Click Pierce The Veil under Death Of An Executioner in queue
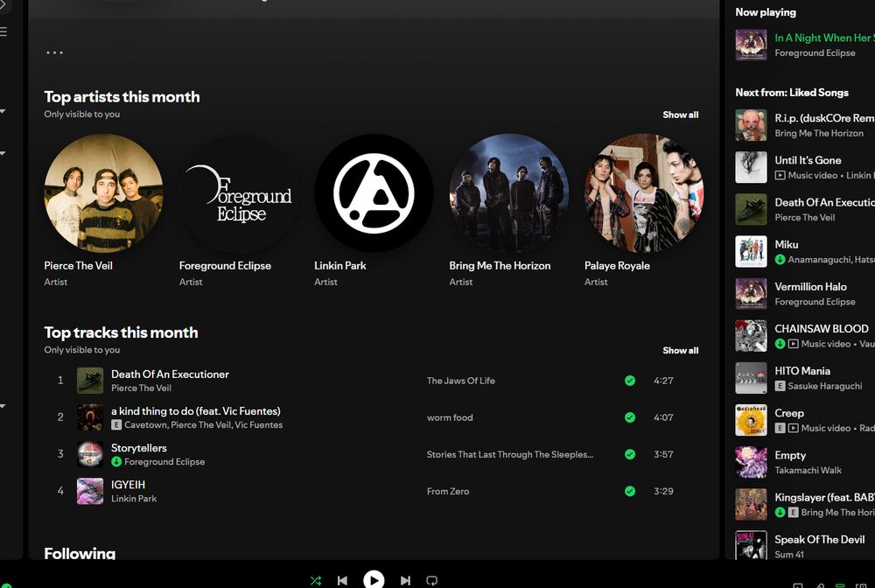 (x=805, y=218)
